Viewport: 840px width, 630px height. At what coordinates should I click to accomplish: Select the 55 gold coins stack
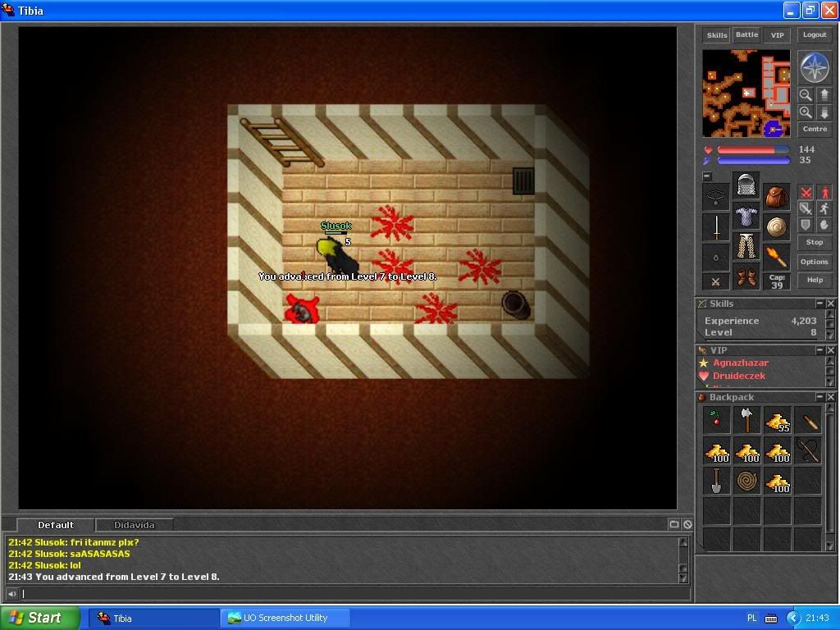(x=778, y=419)
